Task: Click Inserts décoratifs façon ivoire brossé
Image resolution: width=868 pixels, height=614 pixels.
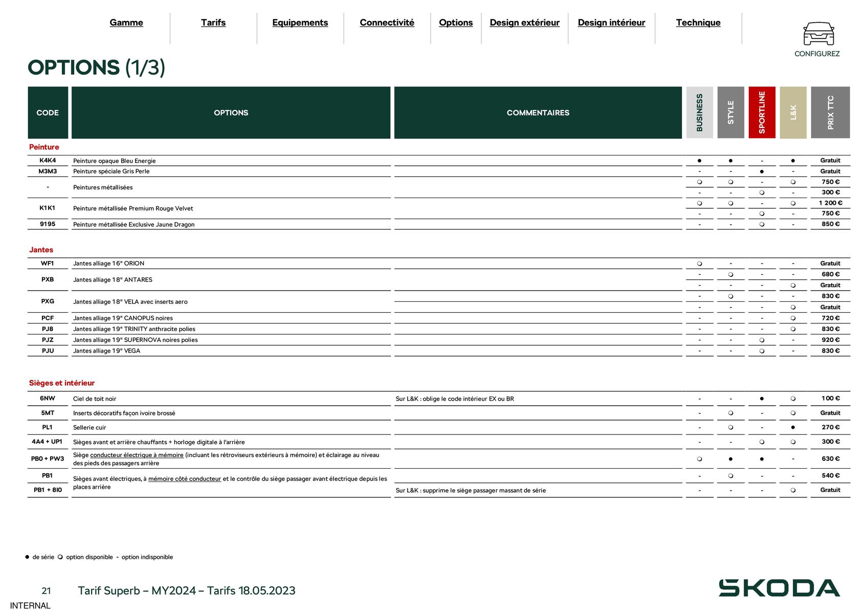Action: click(x=124, y=413)
